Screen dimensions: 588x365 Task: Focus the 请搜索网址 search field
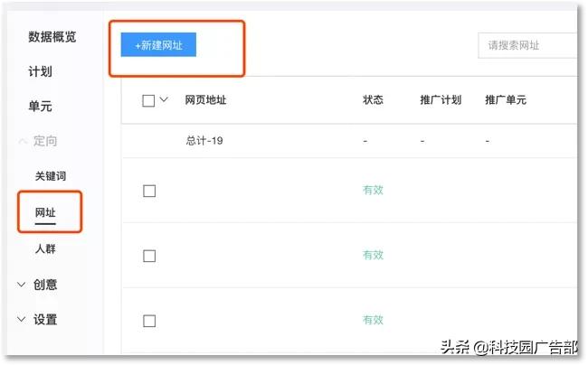[527, 45]
